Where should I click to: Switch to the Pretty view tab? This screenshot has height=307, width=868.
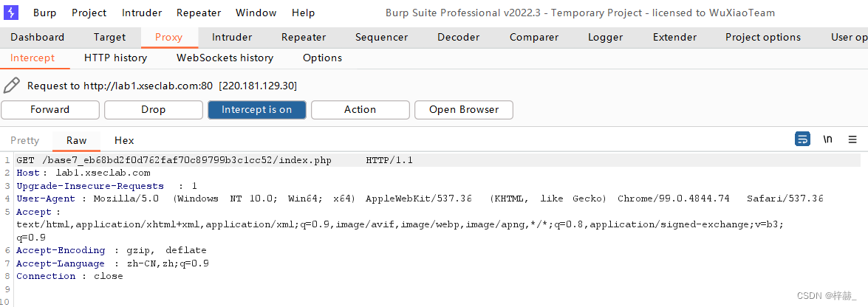pyautogui.click(x=25, y=140)
